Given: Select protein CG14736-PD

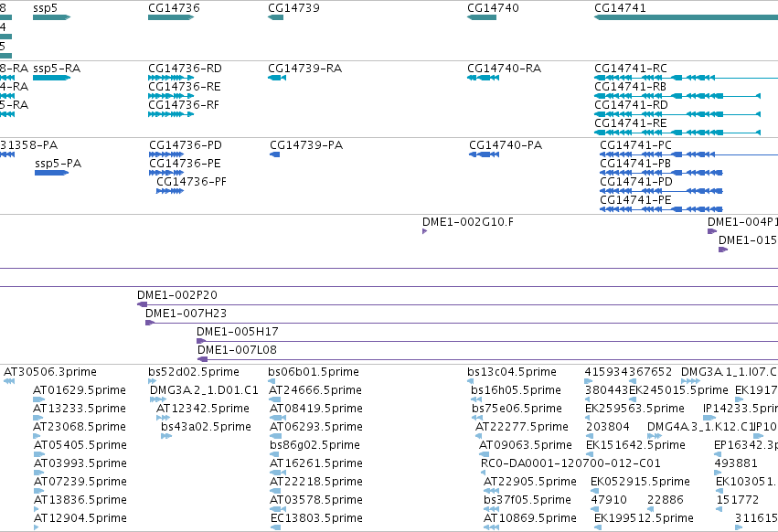Looking at the screenshot, I should (x=186, y=145).
